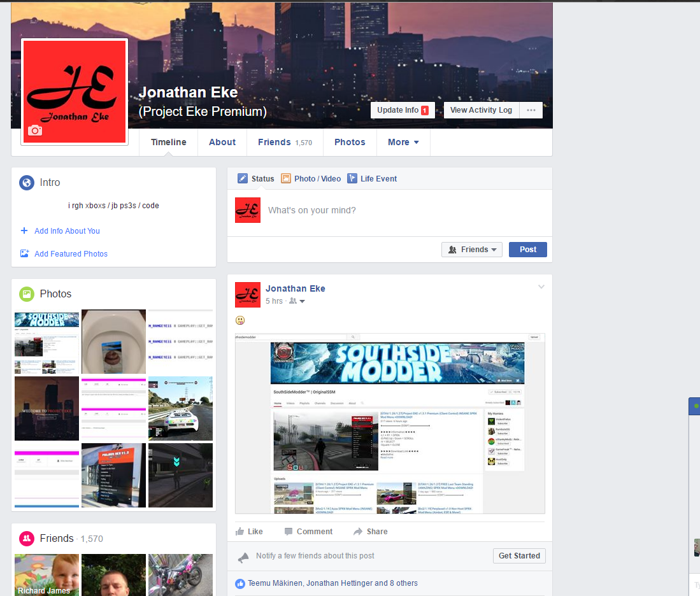Viewport: 700px width, 596px height.
Task: Click the green Photos section icon
Action: (27, 294)
